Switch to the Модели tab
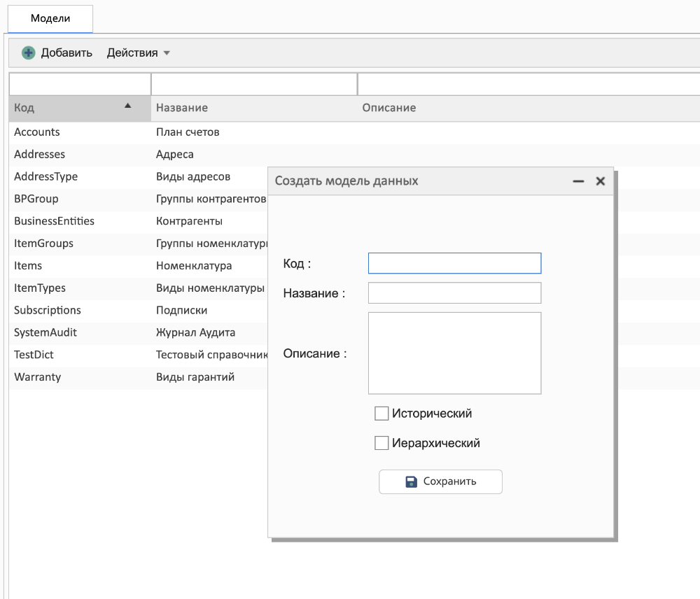Image resolution: width=700 pixels, height=599 pixels. (50, 18)
